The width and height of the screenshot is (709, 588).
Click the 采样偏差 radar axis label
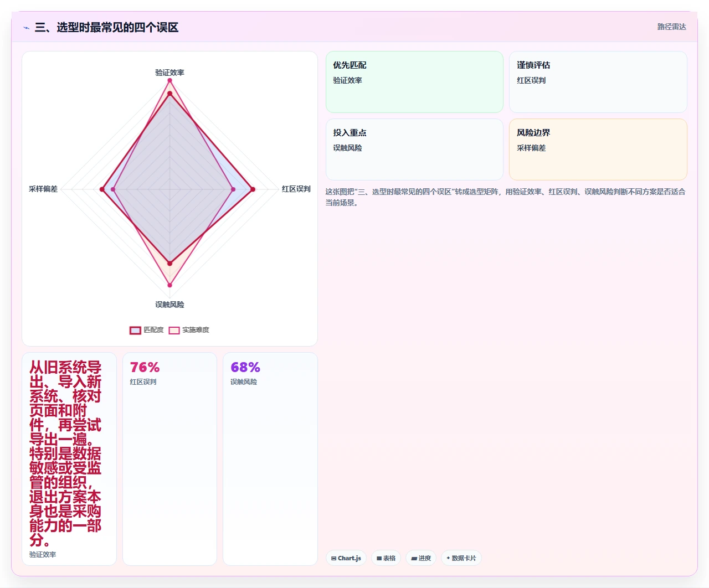coord(43,189)
